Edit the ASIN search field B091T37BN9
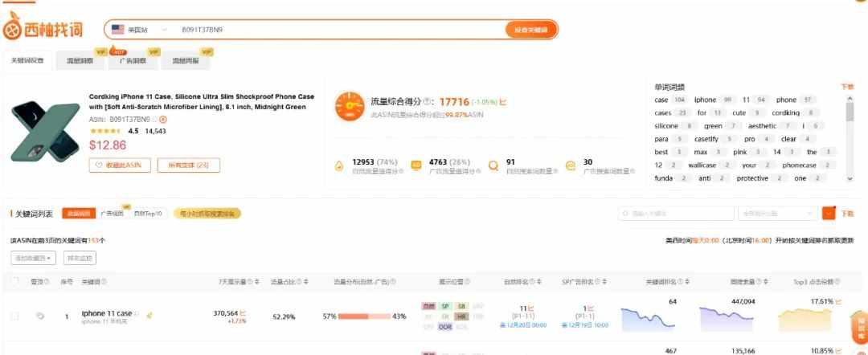The height and width of the screenshot is (355, 868). pos(338,30)
